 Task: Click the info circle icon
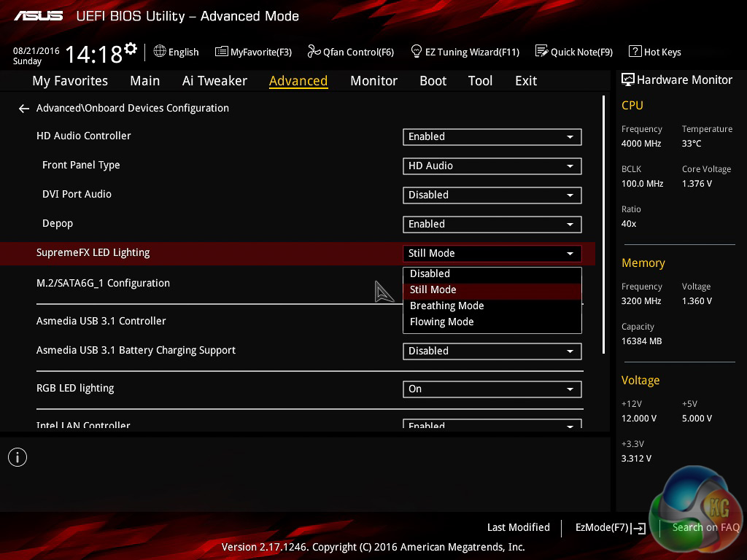tap(18, 457)
